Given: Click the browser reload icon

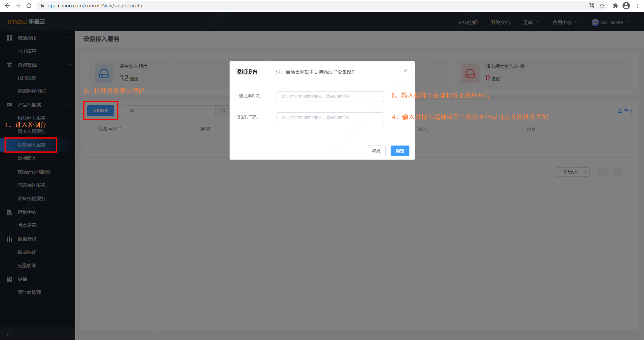Looking at the screenshot, I should tap(29, 6).
